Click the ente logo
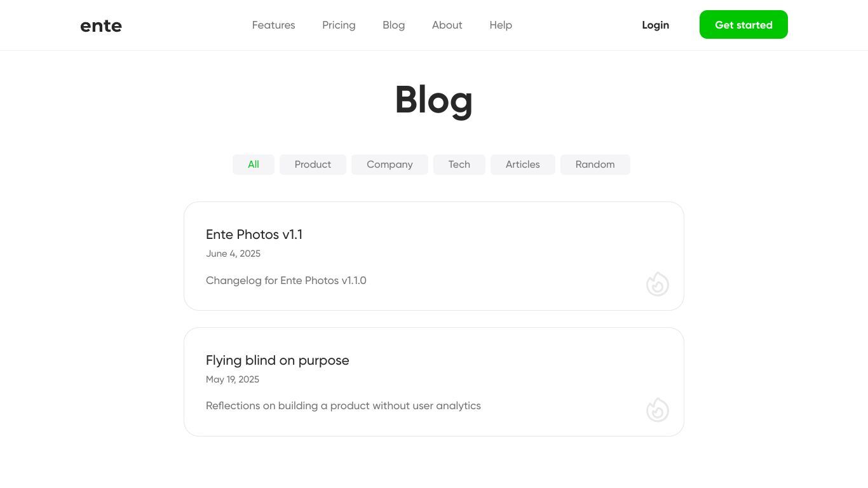The width and height of the screenshot is (868, 488). [x=101, y=25]
